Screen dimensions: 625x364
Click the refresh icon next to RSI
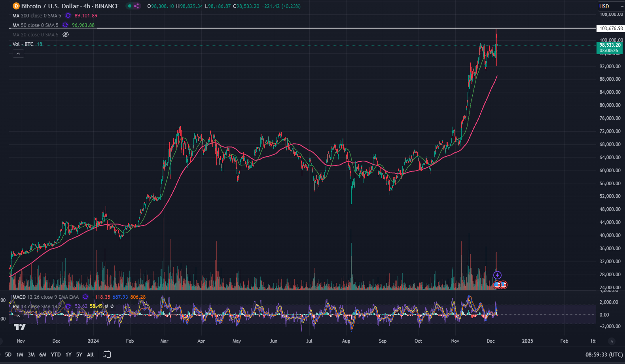(68, 306)
